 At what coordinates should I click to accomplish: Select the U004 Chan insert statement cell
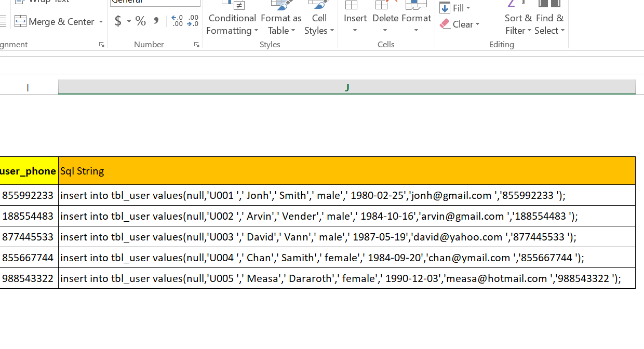tap(347, 258)
